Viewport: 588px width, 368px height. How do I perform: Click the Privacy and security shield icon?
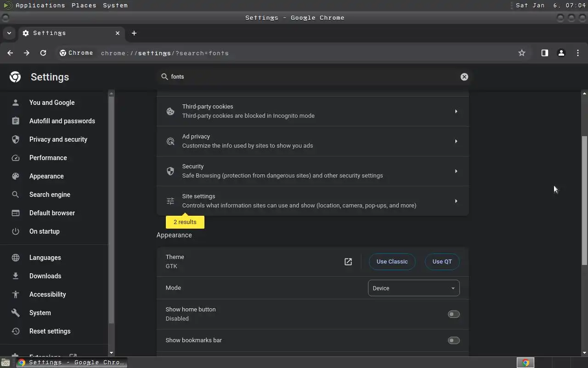tap(16, 139)
